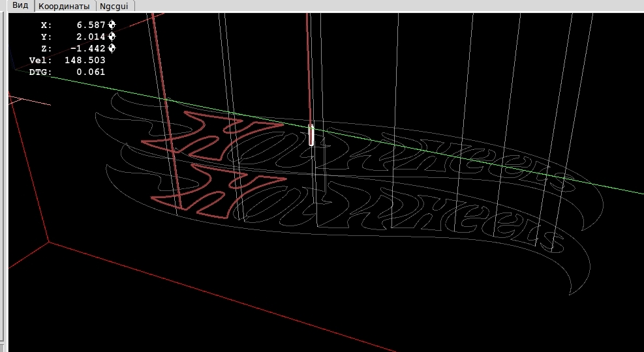Select the DTG value 0.061
This screenshot has height=352, width=644.
pyautogui.click(x=91, y=72)
